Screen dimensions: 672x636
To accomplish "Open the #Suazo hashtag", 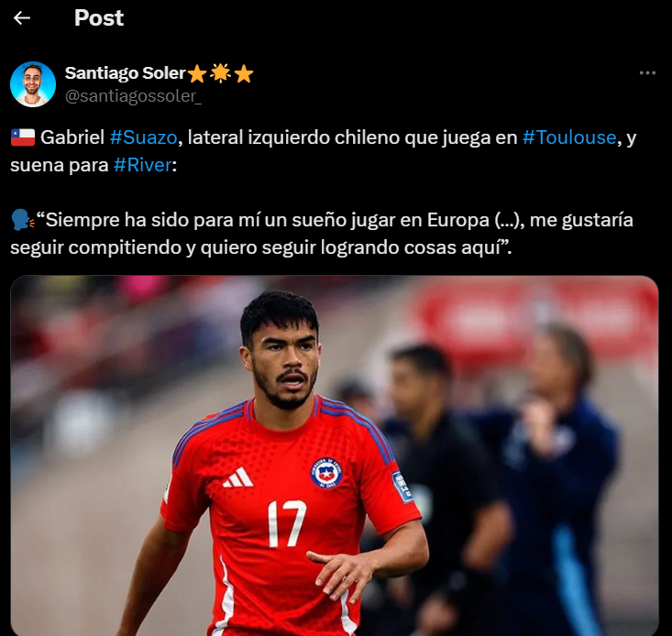I will (x=143, y=137).
